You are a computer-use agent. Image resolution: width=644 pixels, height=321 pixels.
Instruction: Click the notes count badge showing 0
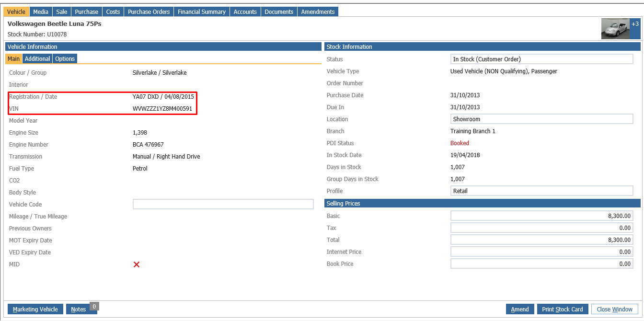(x=94, y=306)
